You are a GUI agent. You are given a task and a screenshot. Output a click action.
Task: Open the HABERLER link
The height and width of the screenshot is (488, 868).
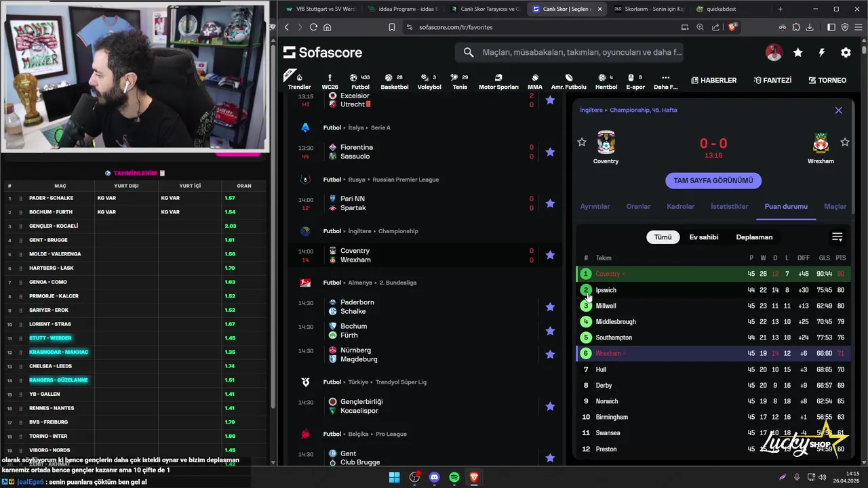(713, 80)
